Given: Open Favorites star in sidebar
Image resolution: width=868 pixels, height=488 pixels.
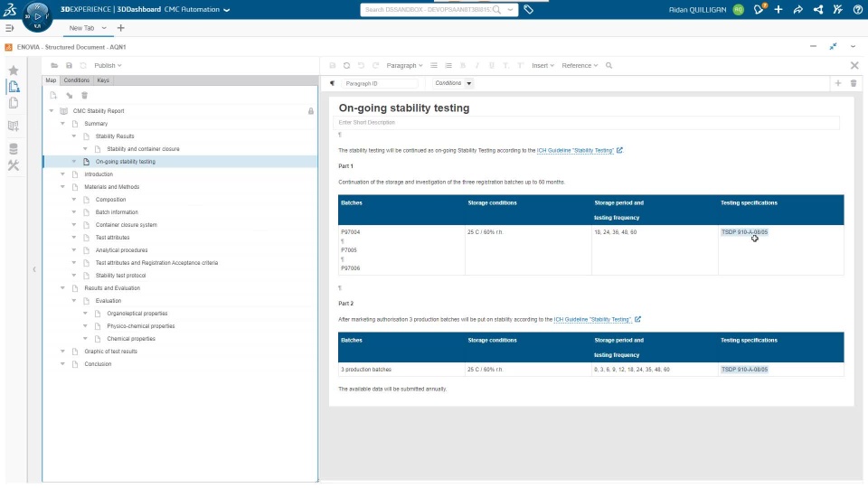Looking at the screenshot, I should (14, 70).
